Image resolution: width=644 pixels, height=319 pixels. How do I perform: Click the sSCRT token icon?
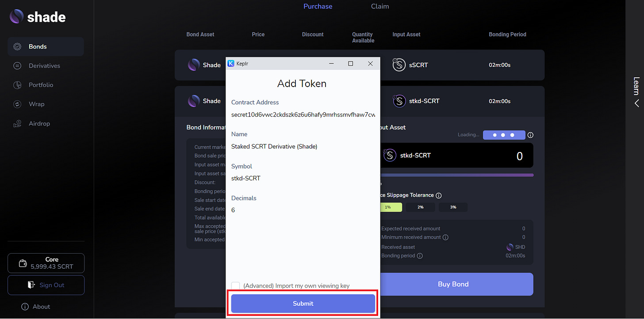pos(399,65)
